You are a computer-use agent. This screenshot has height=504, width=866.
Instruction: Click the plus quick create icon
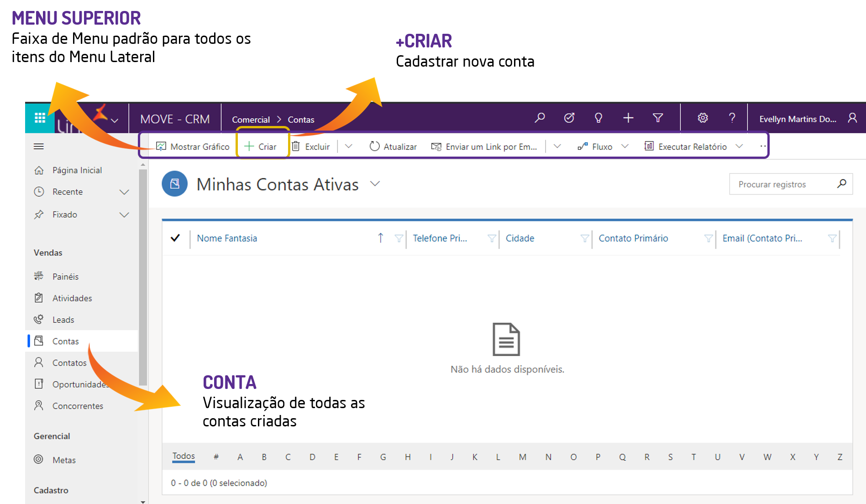(628, 118)
